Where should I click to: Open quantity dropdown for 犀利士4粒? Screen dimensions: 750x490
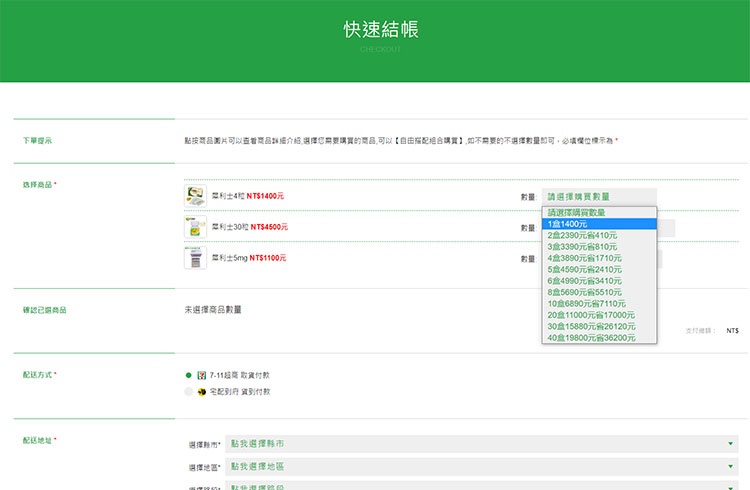[599, 197]
